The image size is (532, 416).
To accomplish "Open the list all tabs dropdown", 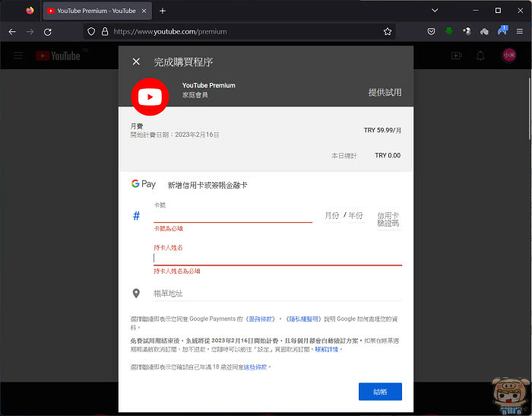I will (435, 11).
